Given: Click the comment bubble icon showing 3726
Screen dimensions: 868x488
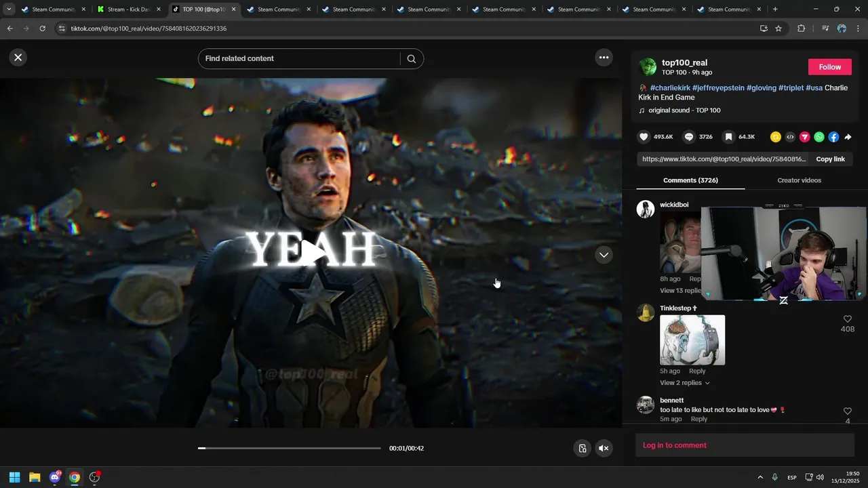Looking at the screenshot, I should click(x=689, y=137).
